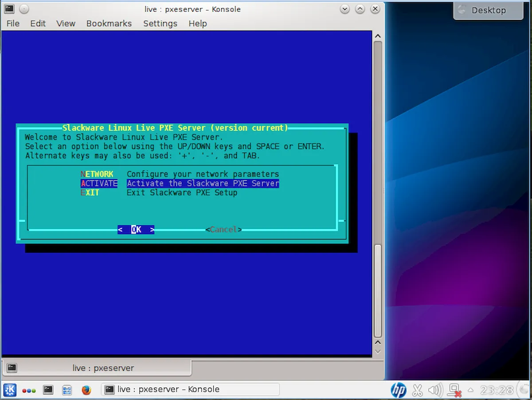Image resolution: width=532 pixels, height=400 pixels.
Task: Close the Konsole window
Action: tap(375, 9)
